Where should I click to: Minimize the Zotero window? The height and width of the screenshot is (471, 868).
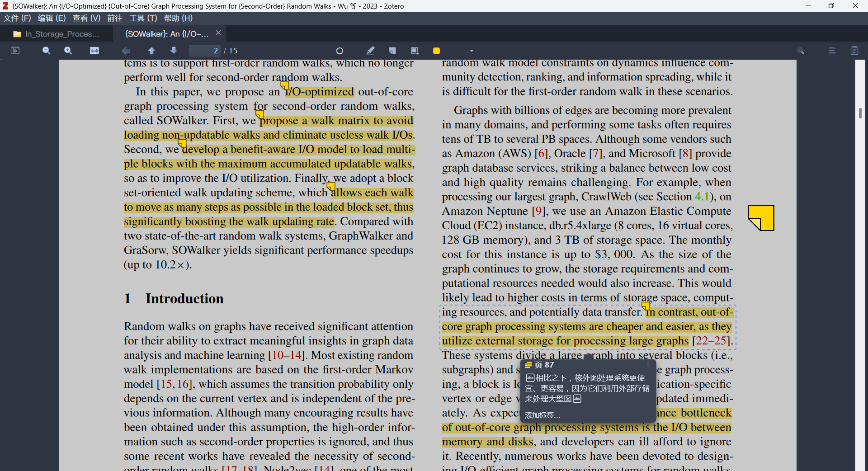click(x=808, y=5)
